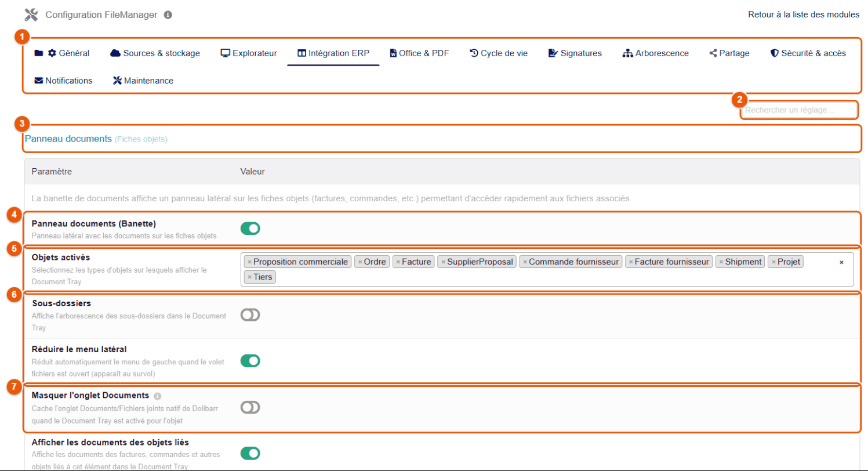Remove the SupplierProposal tag
The height and width of the screenshot is (471, 868).
click(443, 262)
